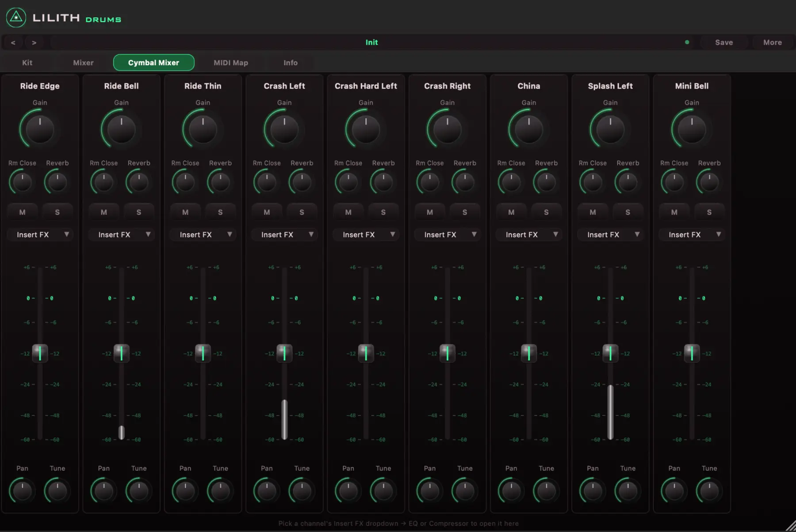Go to next preset with right arrow
Screen dimensions: 796x532
(34, 42)
